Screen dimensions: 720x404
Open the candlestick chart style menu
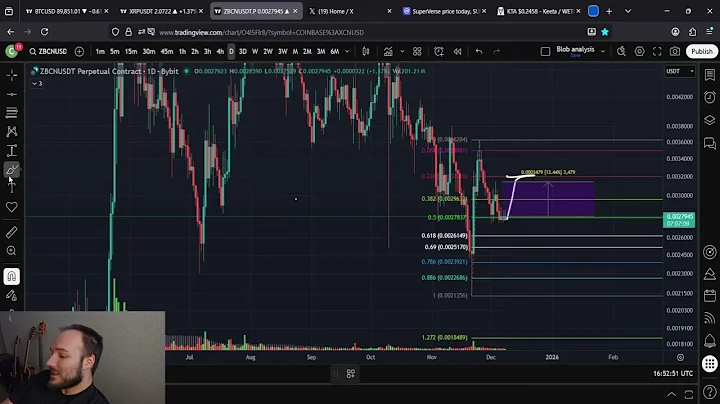(x=366, y=51)
